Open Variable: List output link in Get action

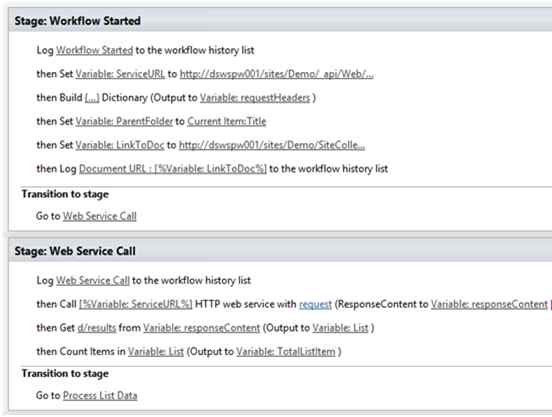point(340,328)
